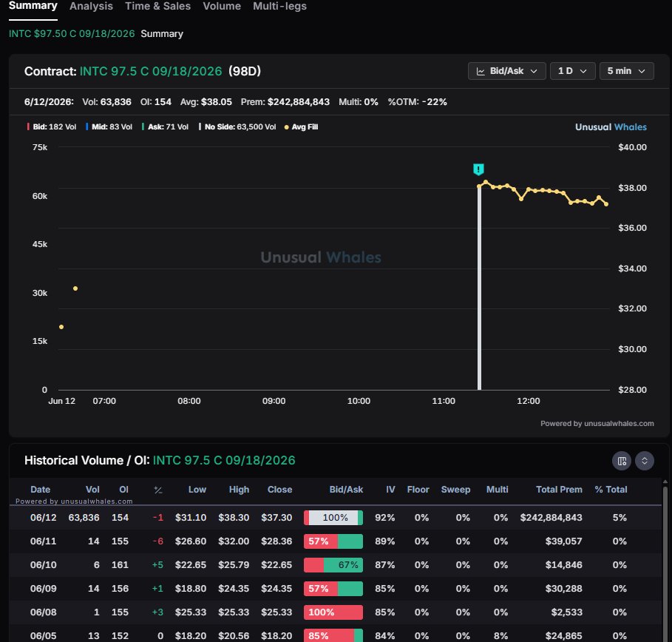Click the $14,846 total premium cell
Viewport: 672px width, 642px height.
tap(563, 565)
